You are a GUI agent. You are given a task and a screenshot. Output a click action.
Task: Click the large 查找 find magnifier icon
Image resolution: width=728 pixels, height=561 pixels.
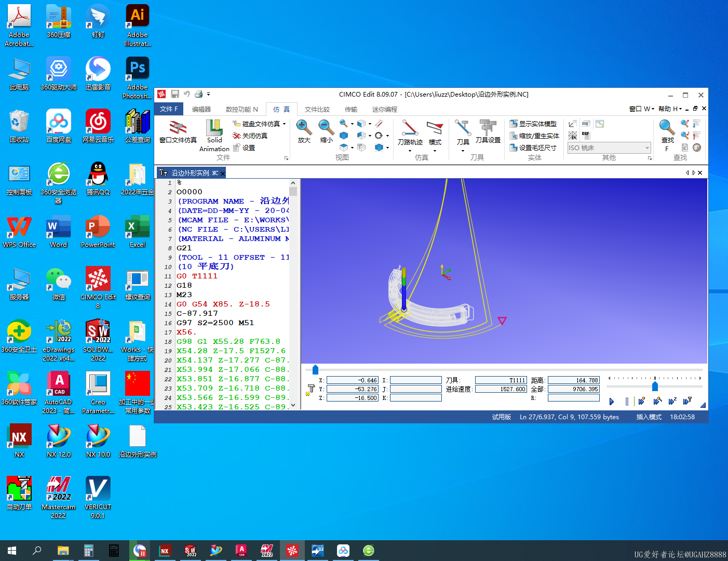[667, 127]
